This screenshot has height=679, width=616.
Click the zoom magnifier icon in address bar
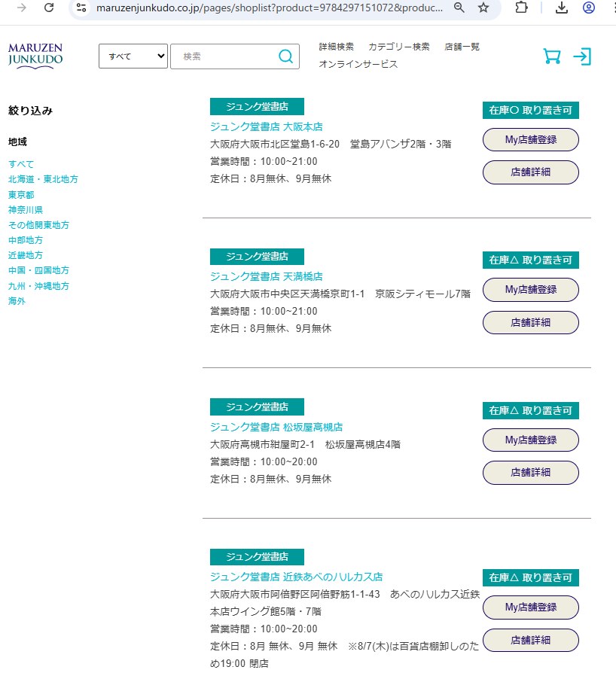click(459, 8)
